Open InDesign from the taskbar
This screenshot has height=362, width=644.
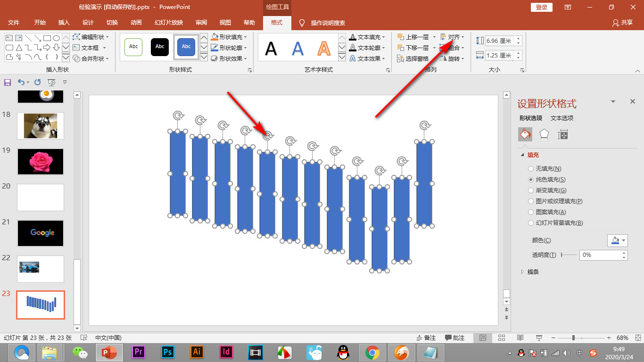pos(226,352)
